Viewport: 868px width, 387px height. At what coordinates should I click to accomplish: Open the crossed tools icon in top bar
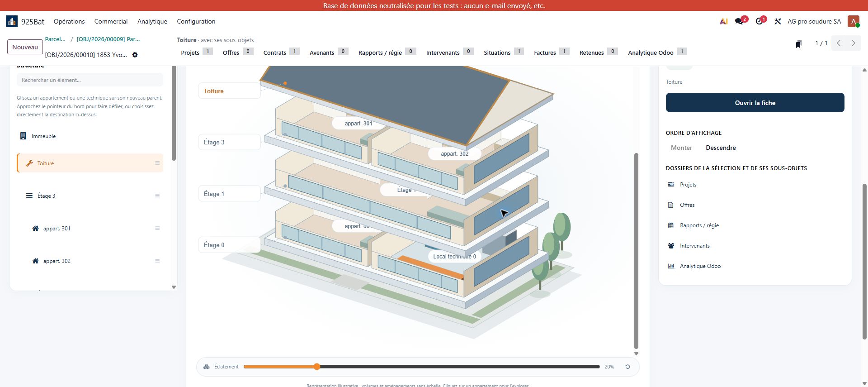coord(778,21)
